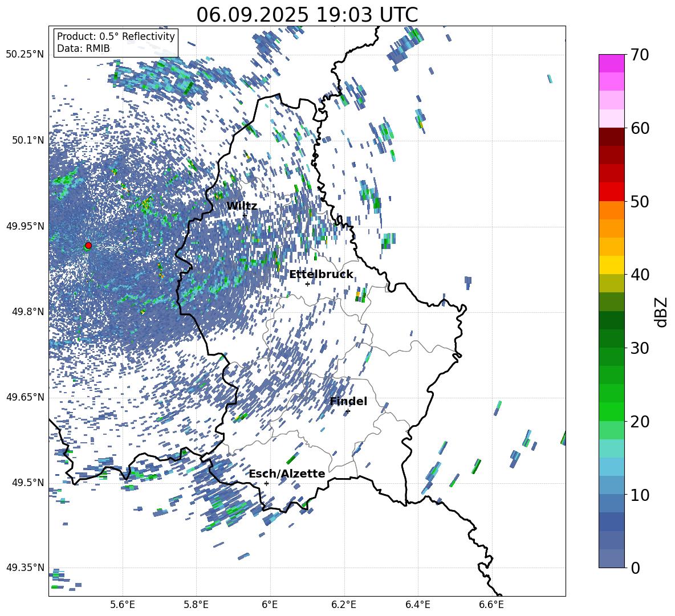Click the 5.8°E longitude label
675x616 pixels.
tap(196, 605)
